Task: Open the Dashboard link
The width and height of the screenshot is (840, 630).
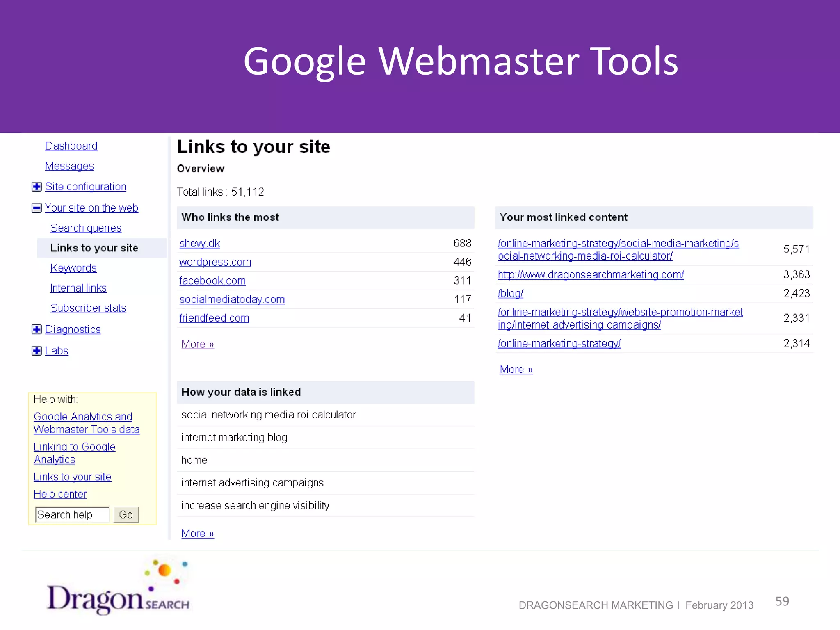Action: tap(71, 146)
